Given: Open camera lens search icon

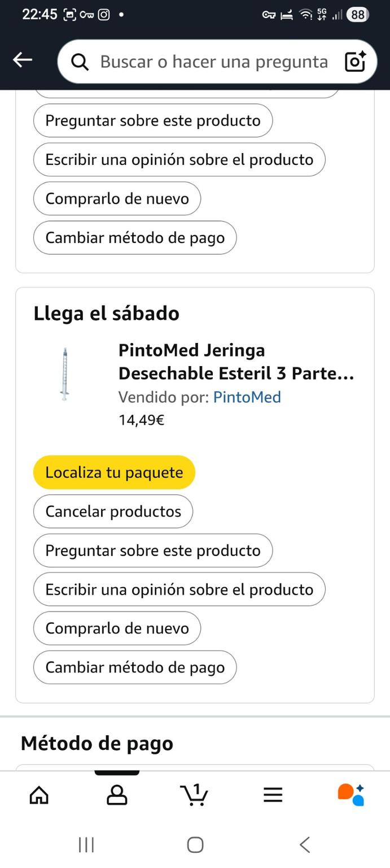Looking at the screenshot, I should tap(355, 61).
